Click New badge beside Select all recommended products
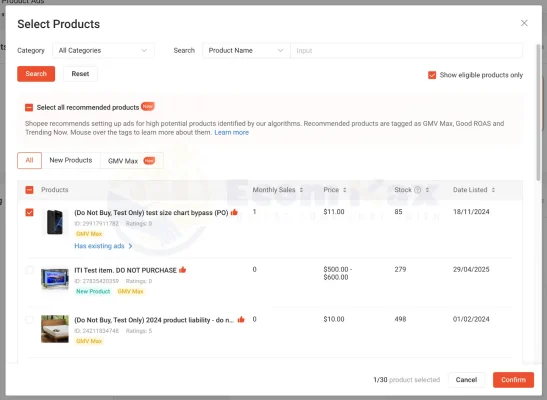The width and height of the screenshot is (547, 400). tap(148, 106)
